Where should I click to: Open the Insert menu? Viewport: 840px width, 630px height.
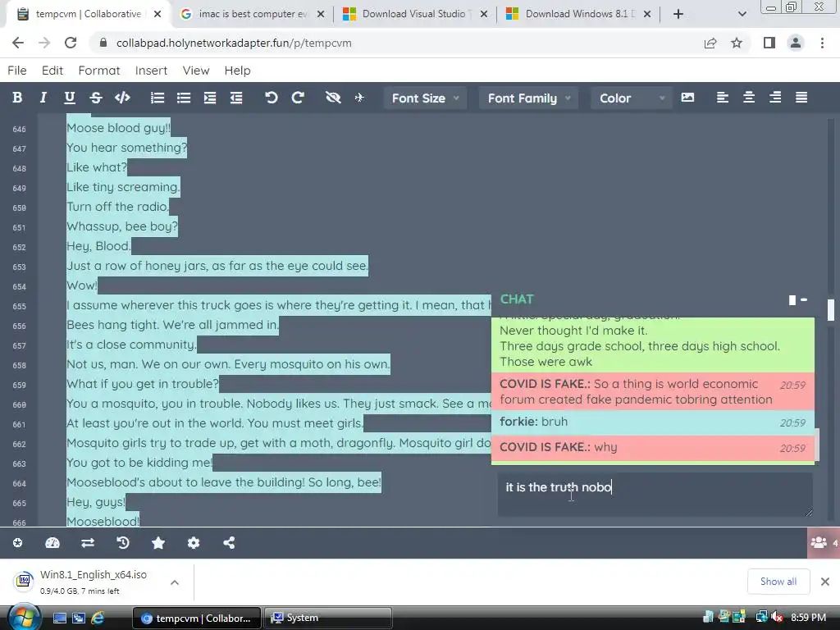(x=151, y=71)
